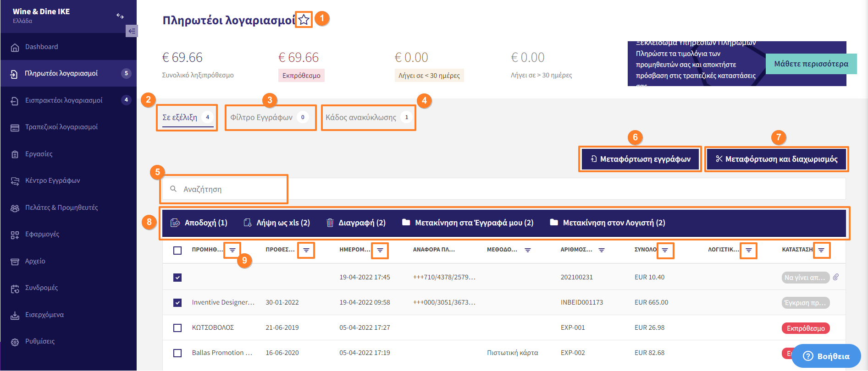Switch to Φίλτρο Εγγράφων tab
The image size is (868, 371).
pyautogui.click(x=270, y=117)
